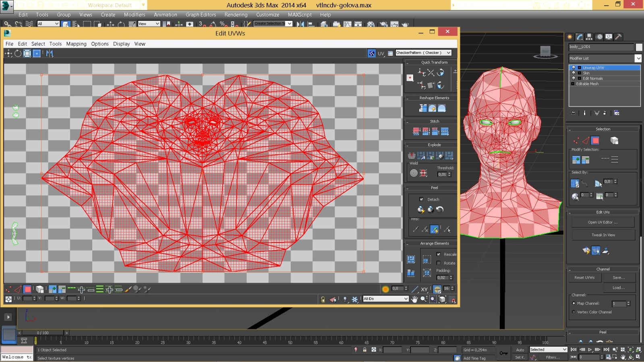644x362 pixels.
Task: Click the Lock Selection padlock in UV editor
Action: (x=323, y=299)
